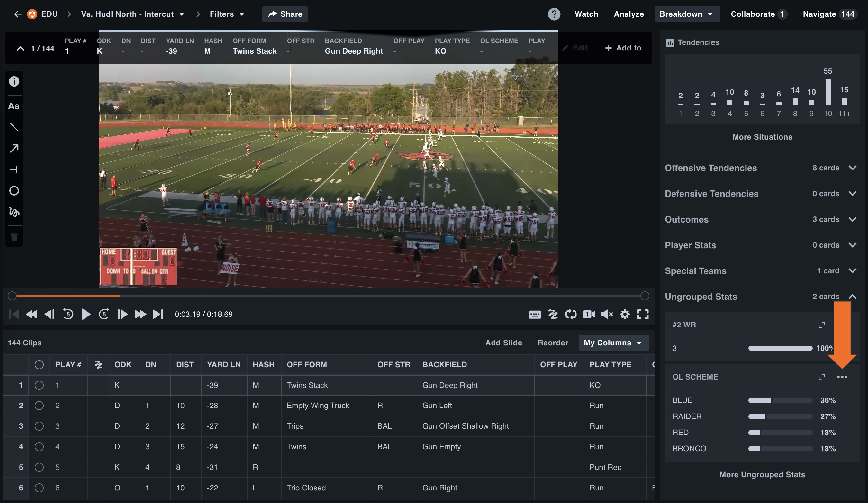The width and height of the screenshot is (868, 503).
Task: Open the Collaborate panel
Action: pyautogui.click(x=758, y=14)
